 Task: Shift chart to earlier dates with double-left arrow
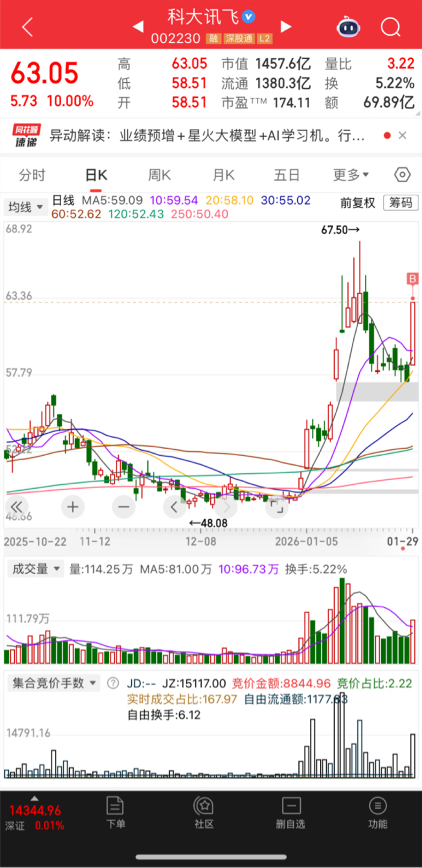pyautogui.click(x=16, y=507)
